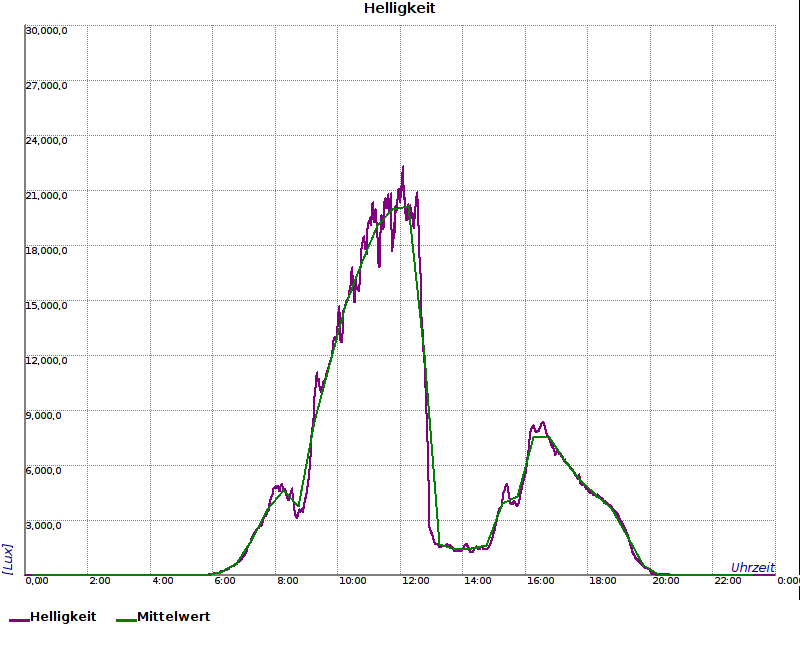Click the 30,000,0 y-axis value
This screenshot has width=800, height=650.
tap(46, 31)
